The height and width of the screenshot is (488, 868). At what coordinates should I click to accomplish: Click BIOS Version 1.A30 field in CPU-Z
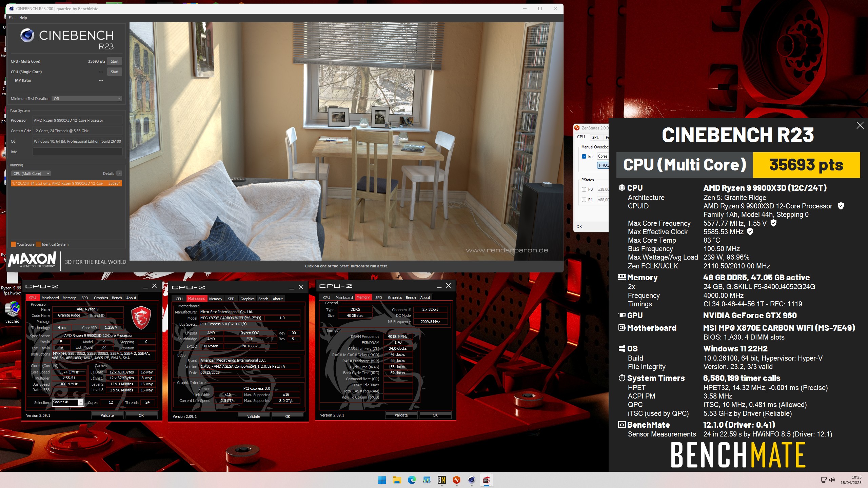click(250, 366)
